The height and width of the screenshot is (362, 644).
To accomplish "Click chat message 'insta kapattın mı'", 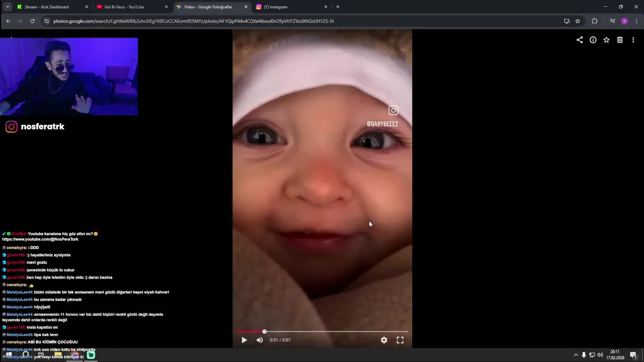I will [x=42, y=327].
